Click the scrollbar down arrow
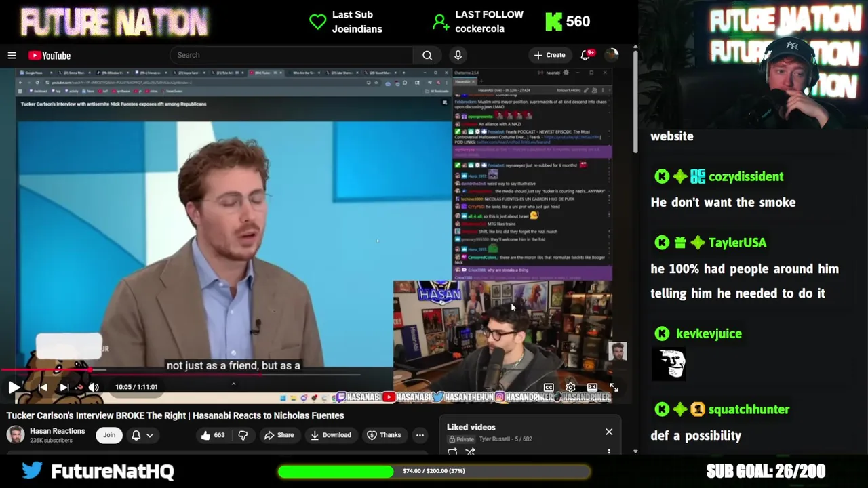The width and height of the screenshot is (868, 488). coord(635,451)
